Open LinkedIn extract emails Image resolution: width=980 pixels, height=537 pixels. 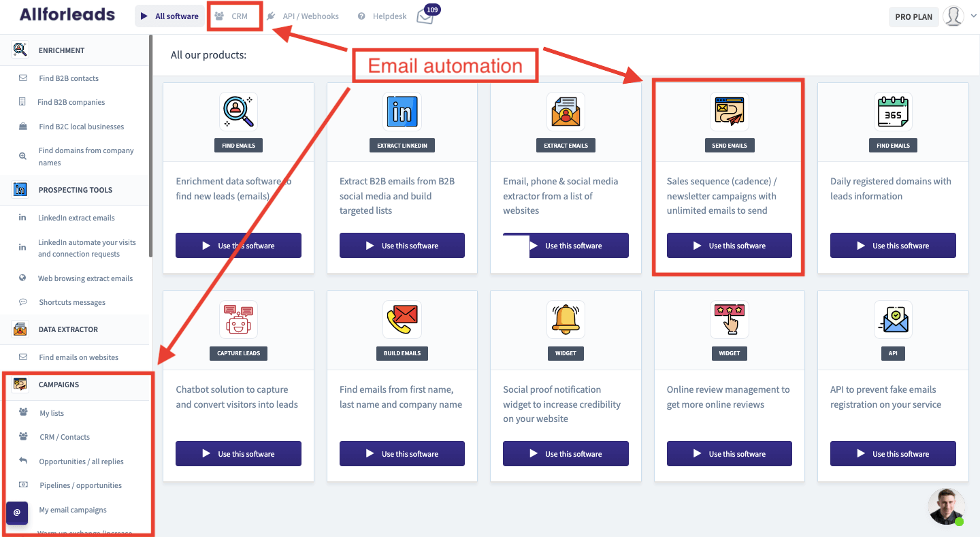point(76,218)
